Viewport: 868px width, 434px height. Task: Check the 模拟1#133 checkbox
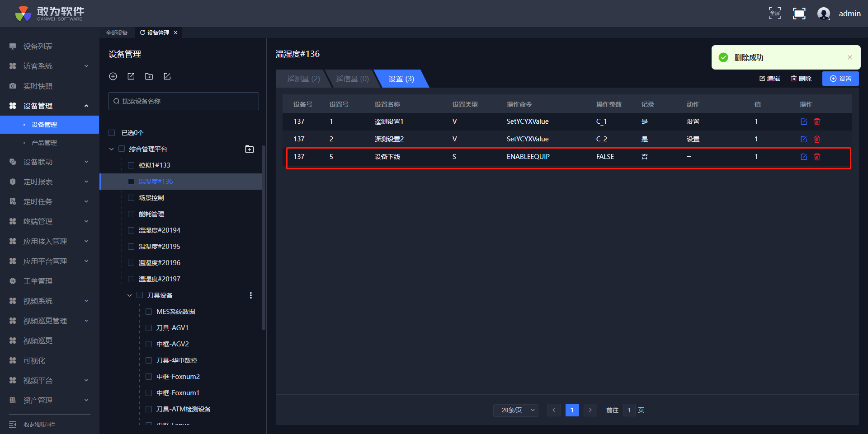131,165
